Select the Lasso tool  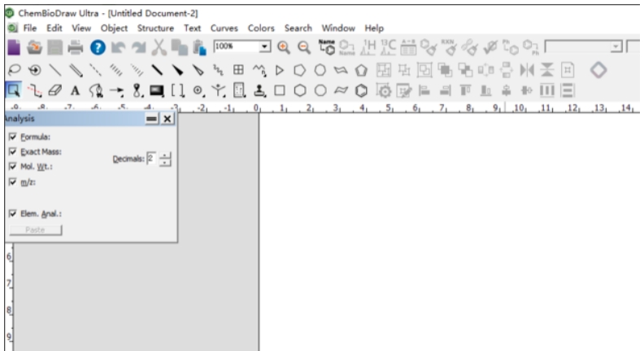click(15, 70)
